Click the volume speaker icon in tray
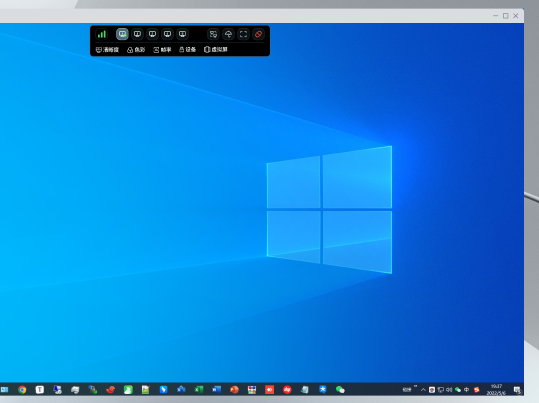Image resolution: width=539 pixels, height=403 pixels. (x=449, y=390)
